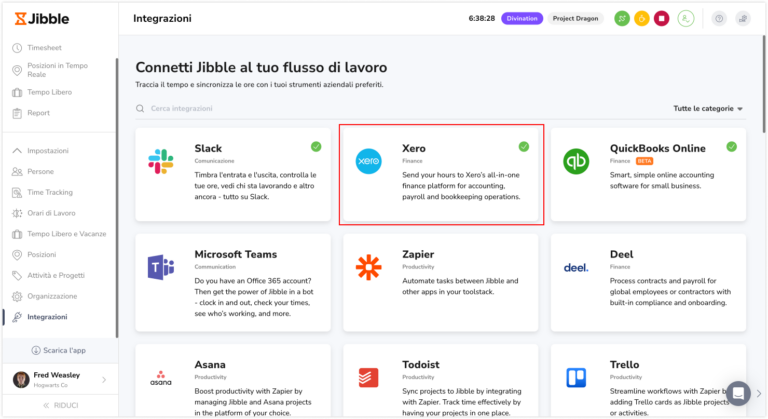Click Slack's Comunicazione category label
The width and height of the screenshot is (768, 419).
click(214, 161)
